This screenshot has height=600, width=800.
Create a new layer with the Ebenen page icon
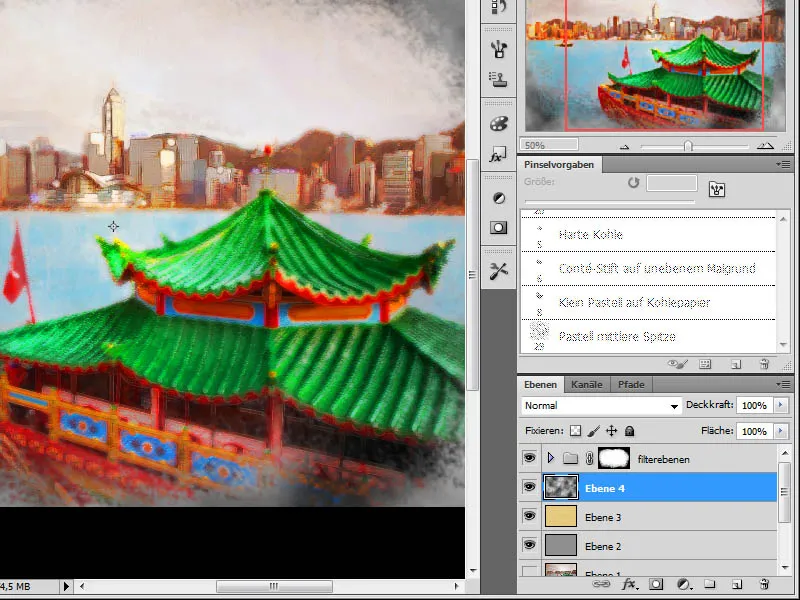click(x=736, y=584)
